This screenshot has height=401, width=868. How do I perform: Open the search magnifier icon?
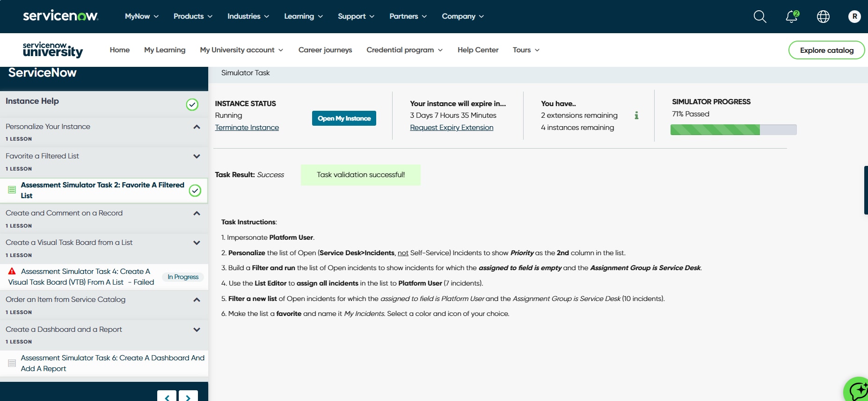click(x=760, y=17)
